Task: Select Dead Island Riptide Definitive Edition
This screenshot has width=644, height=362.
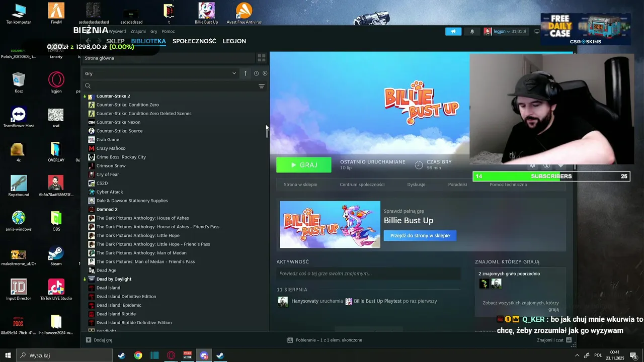Action: pyautogui.click(x=134, y=323)
